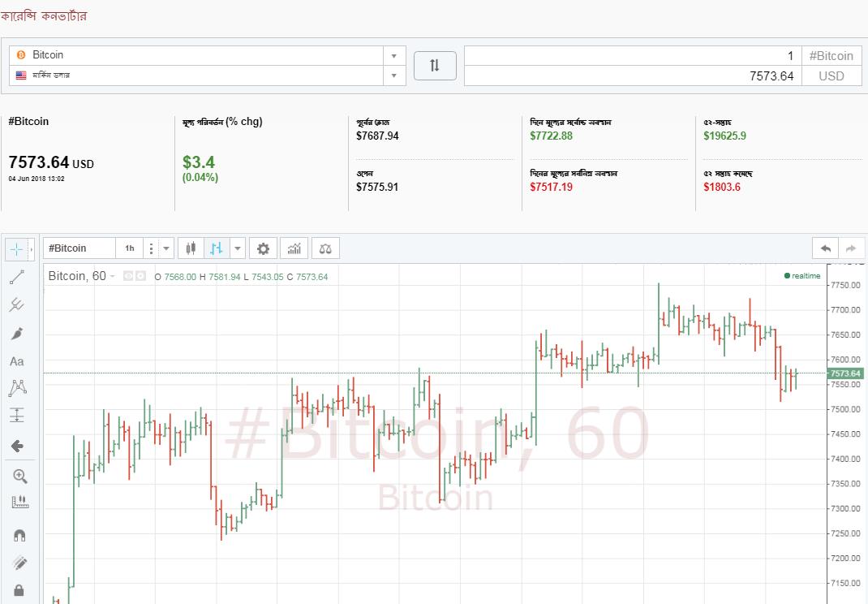Select the pitchfork drawing tool

pyautogui.click(x=17, y=304)
